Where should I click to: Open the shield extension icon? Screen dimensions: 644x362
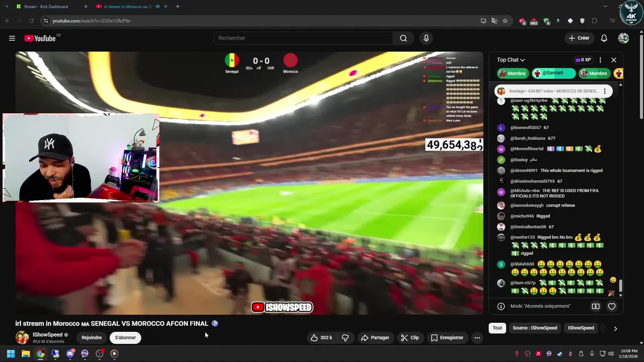(582, 21)
